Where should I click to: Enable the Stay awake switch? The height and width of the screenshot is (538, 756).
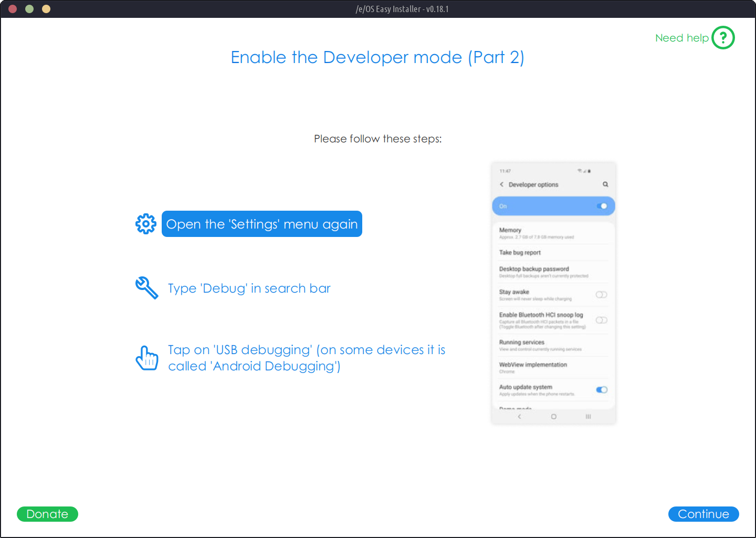(x=602, y=295)
